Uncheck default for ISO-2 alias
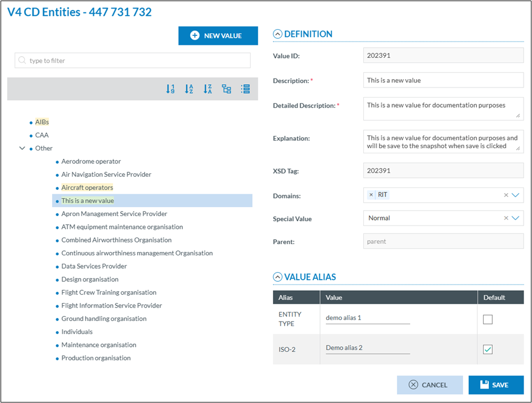 point(488,349)
